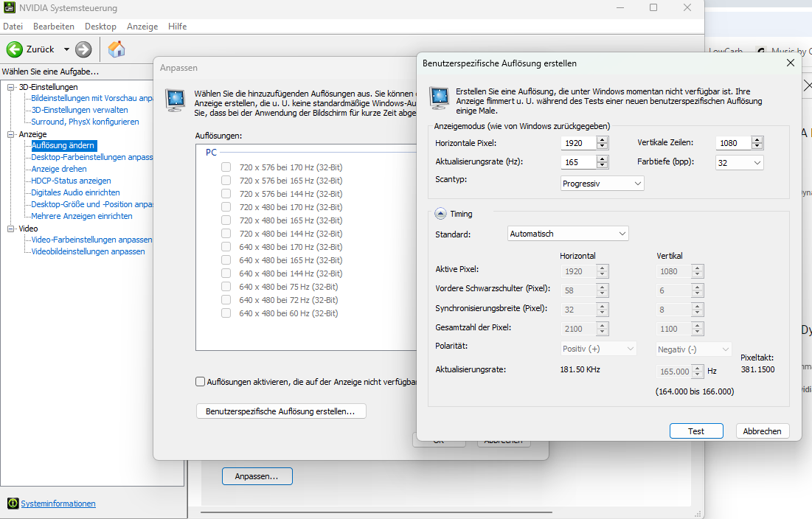The width and height of the screenshot is (812, 519).
Task: Open the Hilfe menu
Action: 177,26
